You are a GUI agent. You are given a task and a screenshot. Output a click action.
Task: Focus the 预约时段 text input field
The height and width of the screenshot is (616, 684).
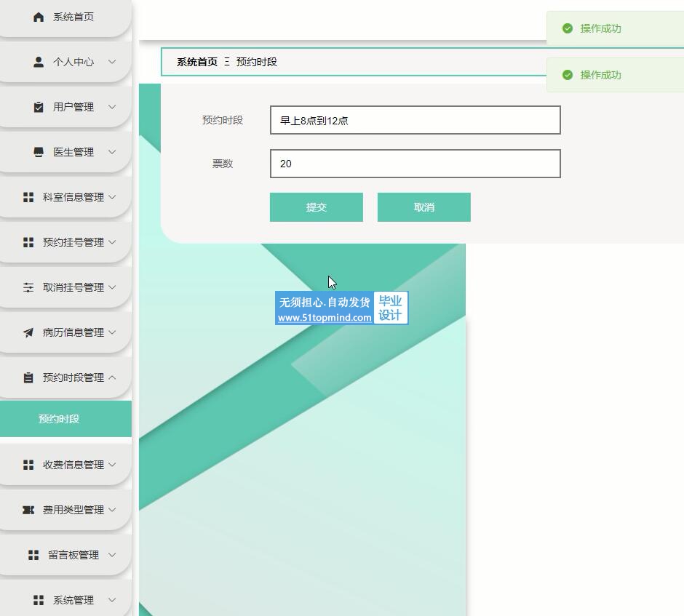(415, 120)
